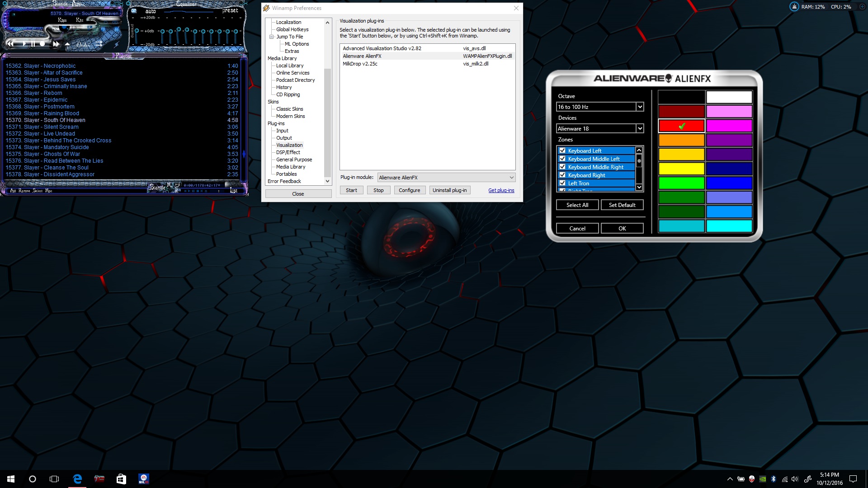Select 'Advanced Visualization Studio v2.82' plug-in row
The width and height of the screenshot is (868, 488).
click(x=427, y=48)
